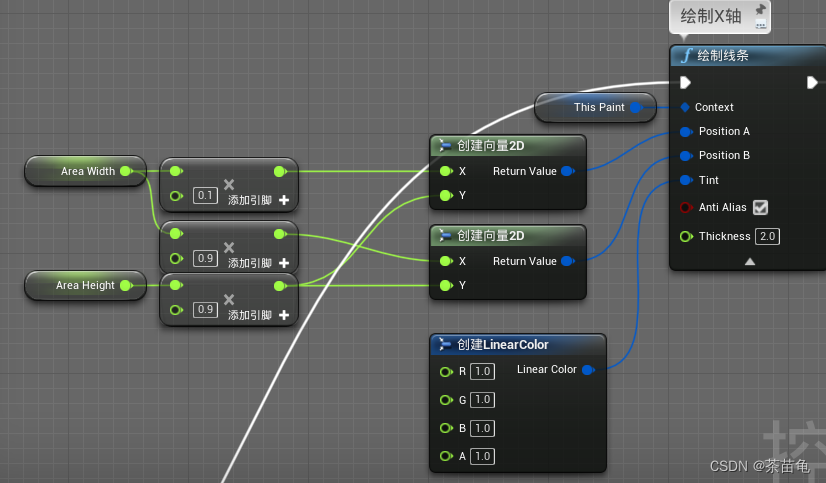Viewport: 826px width, 483px height.
Task: Select the 创建LinearColor node title
Action: tap(503, 345)
